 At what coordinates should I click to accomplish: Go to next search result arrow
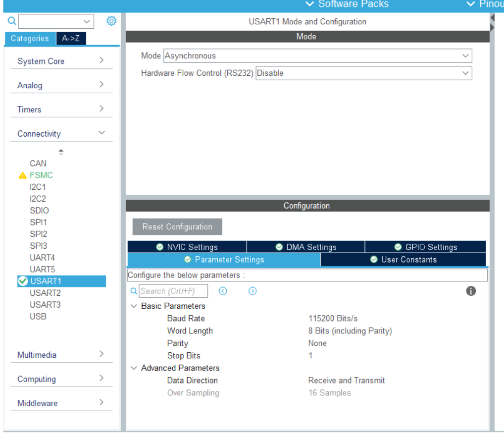252,291
